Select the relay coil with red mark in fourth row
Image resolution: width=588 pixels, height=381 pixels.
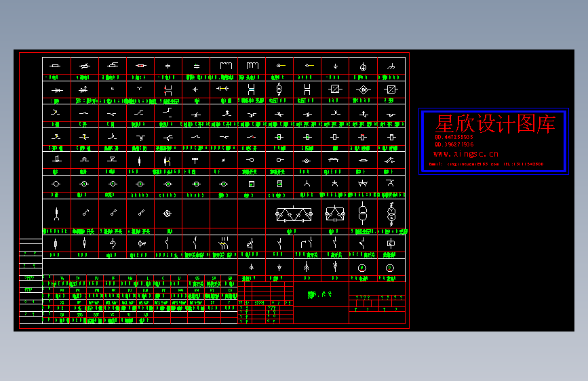coord(363,137)
